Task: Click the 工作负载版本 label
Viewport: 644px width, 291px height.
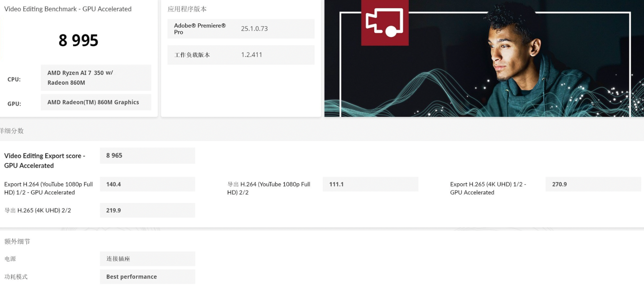Action: tap(192, 55)
